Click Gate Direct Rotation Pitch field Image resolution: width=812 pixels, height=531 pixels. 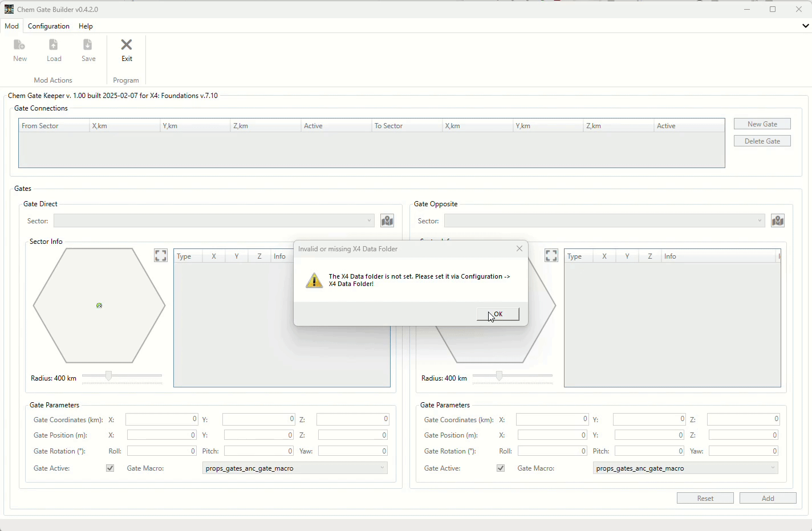pyautogui.click(x=259, y=451)
